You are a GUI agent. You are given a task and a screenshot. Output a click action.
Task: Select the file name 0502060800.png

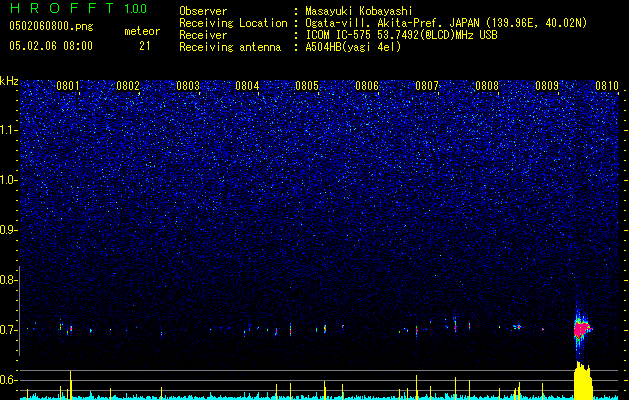pyautogui.click(x=51, y=26)
